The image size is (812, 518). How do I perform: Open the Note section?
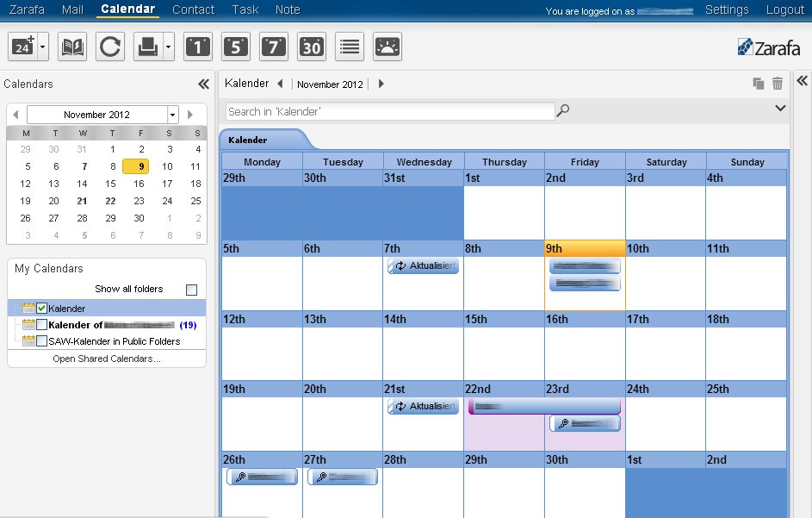click(x=288, y=9)
